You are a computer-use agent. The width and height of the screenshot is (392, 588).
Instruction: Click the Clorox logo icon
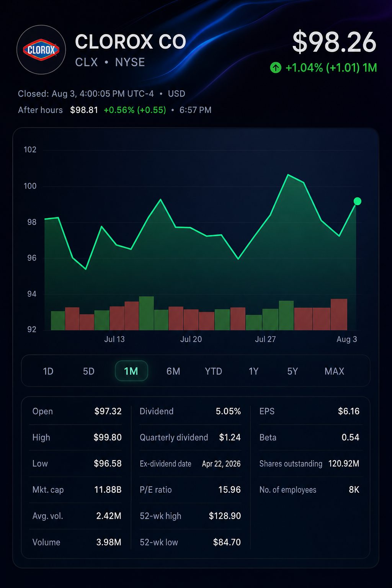tap(41, 50)
